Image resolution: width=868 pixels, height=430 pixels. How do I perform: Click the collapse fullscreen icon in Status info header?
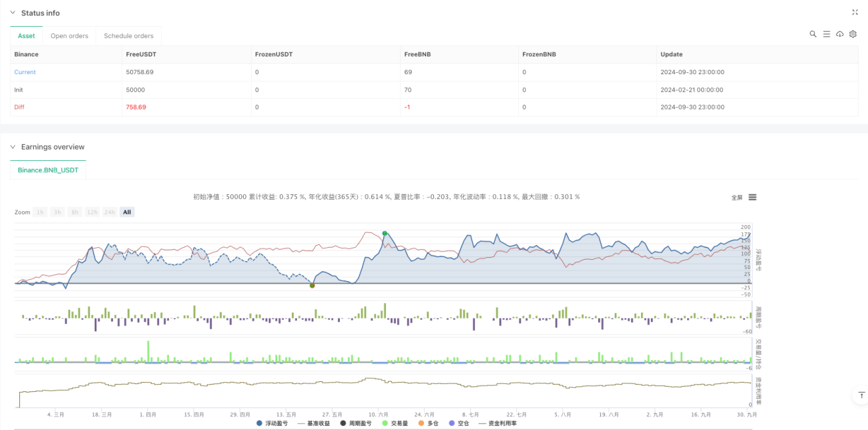(x=855, y=13)
